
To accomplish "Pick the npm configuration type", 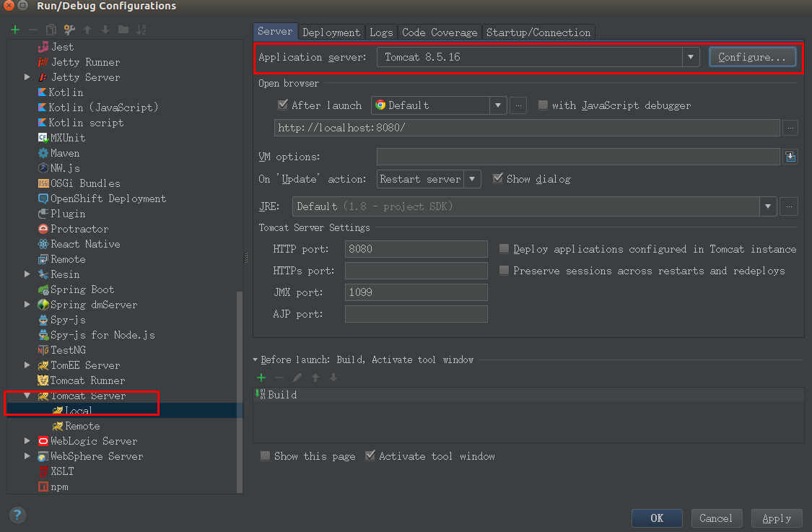I will [x=53, y=487].
